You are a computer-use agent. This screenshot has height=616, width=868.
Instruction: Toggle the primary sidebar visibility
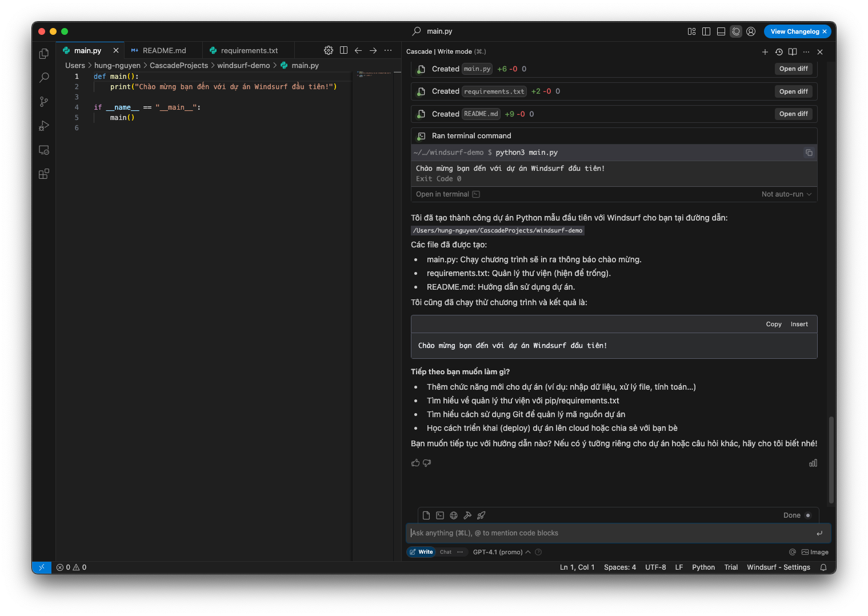click(706, 31)
